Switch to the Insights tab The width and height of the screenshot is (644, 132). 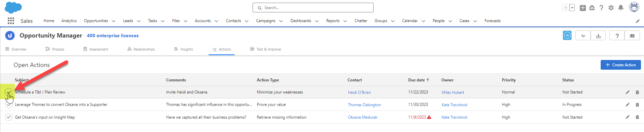pos(183,49)
